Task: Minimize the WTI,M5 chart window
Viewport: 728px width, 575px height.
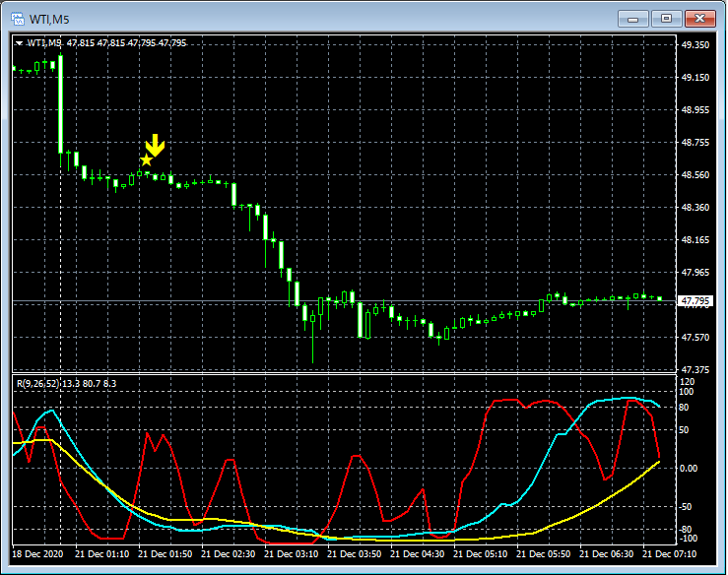Action: (x=633, y=18)
